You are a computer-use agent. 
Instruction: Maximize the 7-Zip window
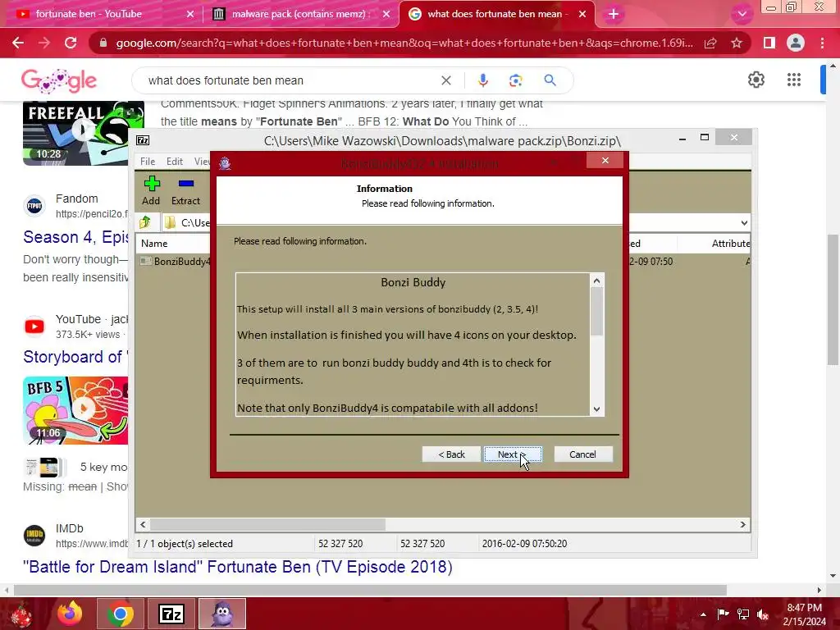pos(705,138)
